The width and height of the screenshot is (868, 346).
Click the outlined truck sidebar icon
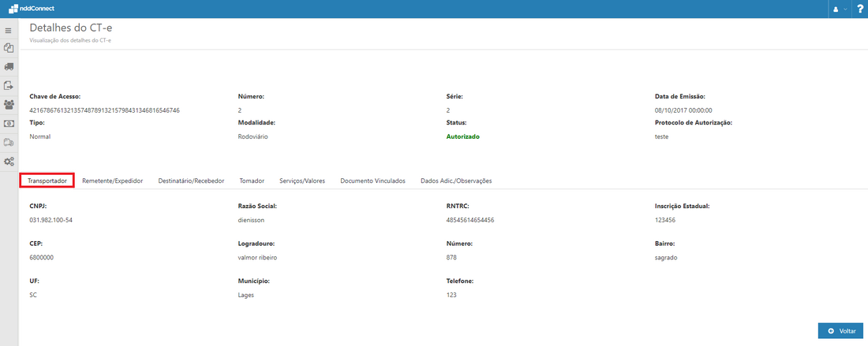pyautogui.click(x=9, y=142)
